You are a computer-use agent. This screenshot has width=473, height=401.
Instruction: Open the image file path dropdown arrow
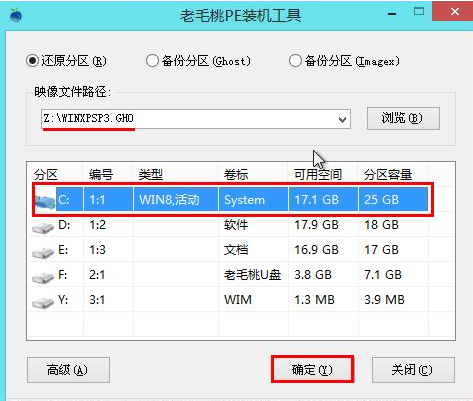[x=342, y=119]
